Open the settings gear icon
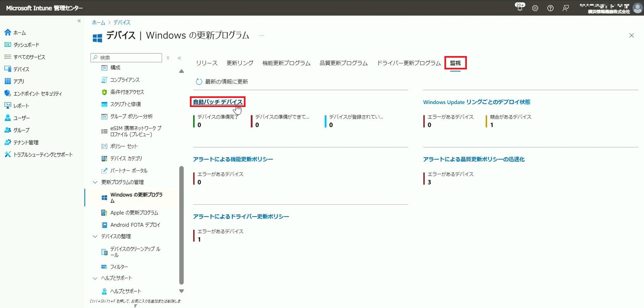 (535, 8)
